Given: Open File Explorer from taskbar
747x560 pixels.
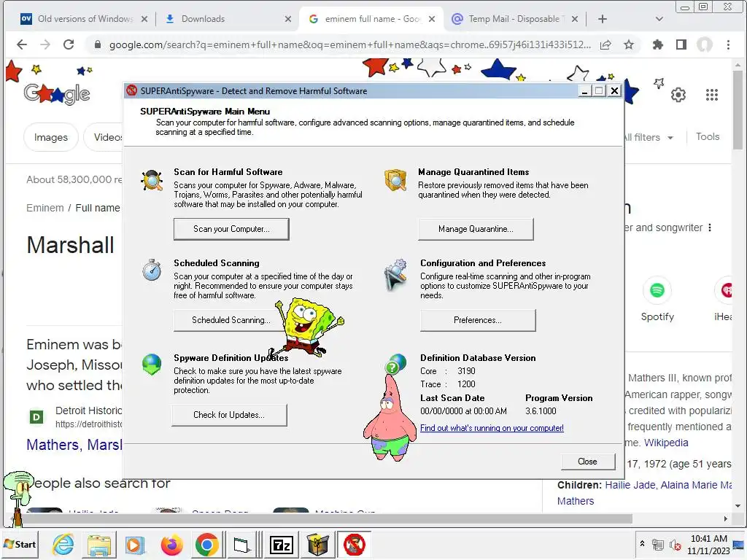Looking at the screenshot, I should [99, 544].
